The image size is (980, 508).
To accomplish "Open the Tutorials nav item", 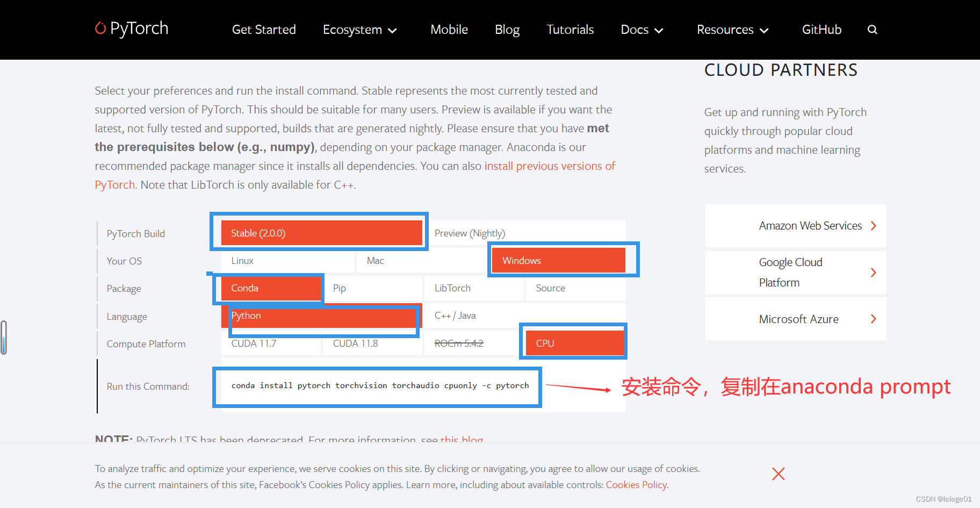I will [x=570, y=30].
